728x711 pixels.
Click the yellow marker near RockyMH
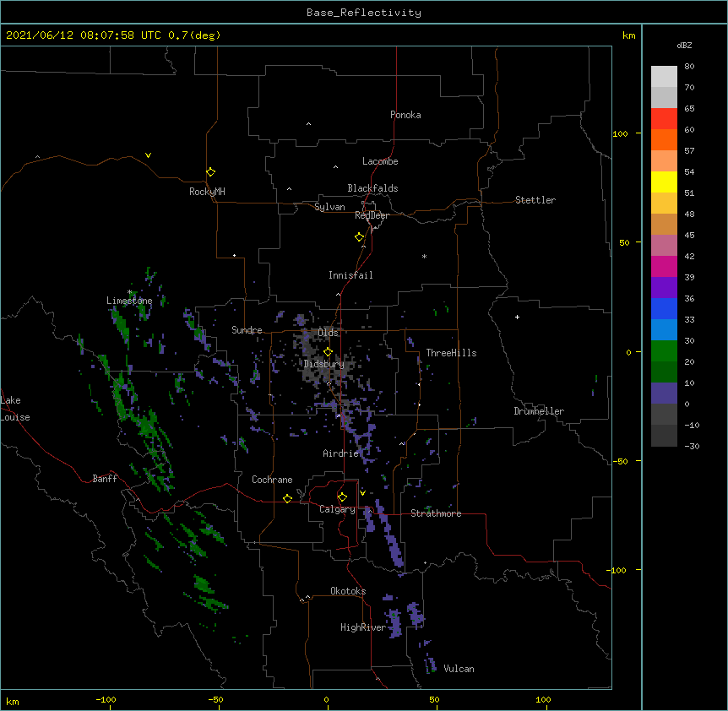(x=210, y=171)
